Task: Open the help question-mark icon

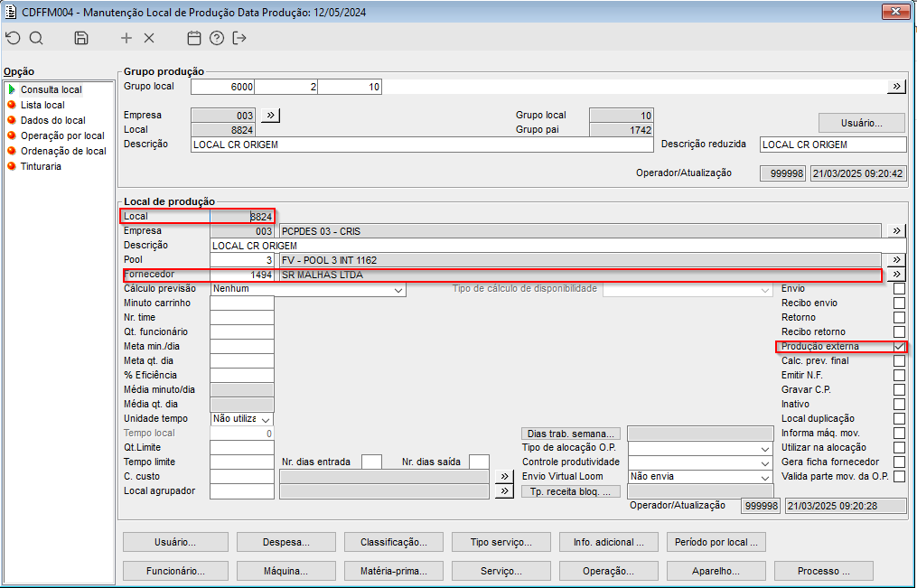Action: [217, 38]
